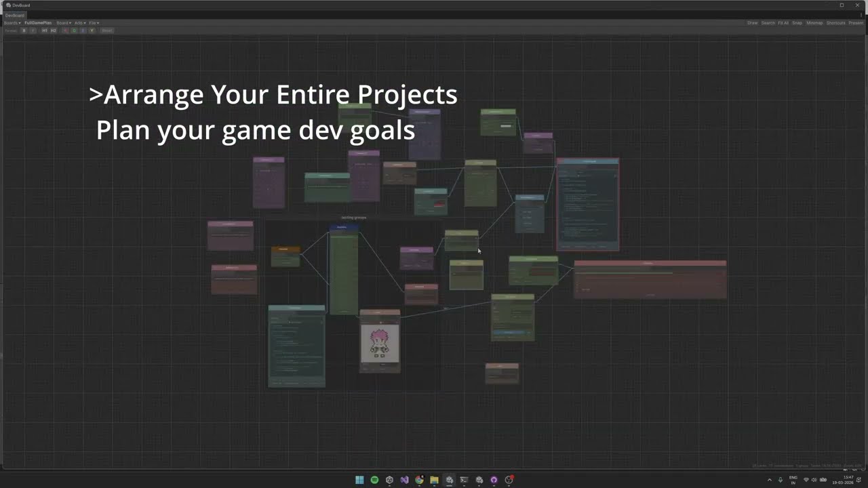Apply H2 heading format
The image size is (868, 488).
point(54,30)
